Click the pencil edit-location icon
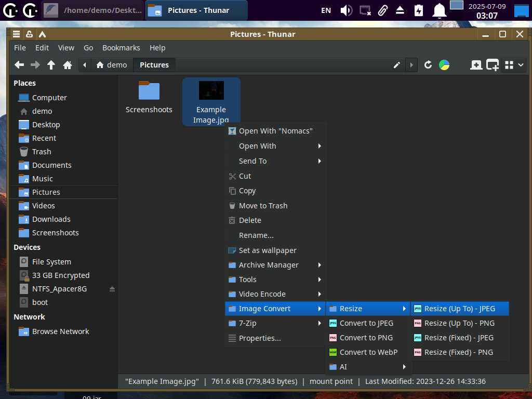 [396, 65]
